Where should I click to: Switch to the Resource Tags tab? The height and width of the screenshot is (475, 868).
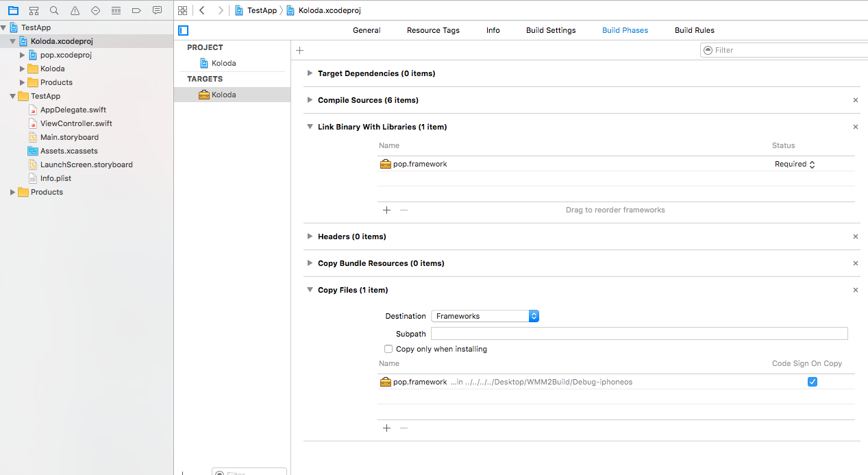click(433, 30)
